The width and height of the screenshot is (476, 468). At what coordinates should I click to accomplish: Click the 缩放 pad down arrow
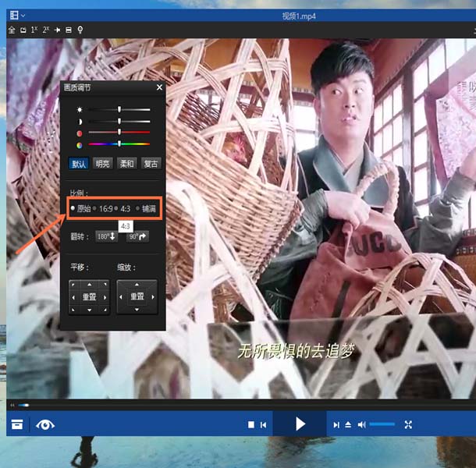[x=137, y=309]
